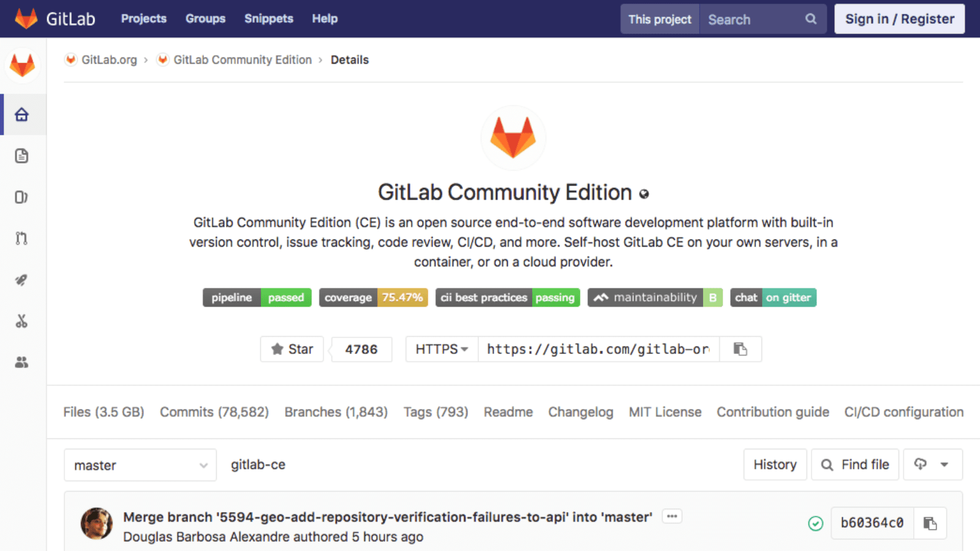Click the pipeline passed badge
980x551 pixels.
(257, 298)
